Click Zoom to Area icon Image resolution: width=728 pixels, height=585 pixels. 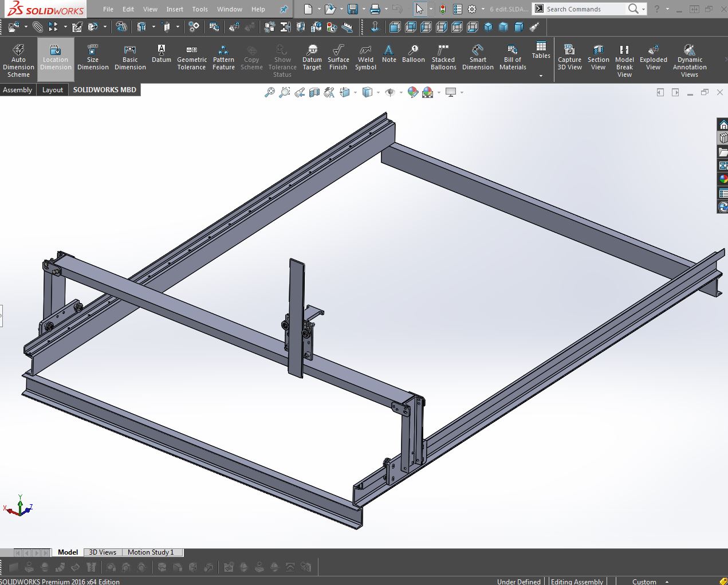(284, 92)
